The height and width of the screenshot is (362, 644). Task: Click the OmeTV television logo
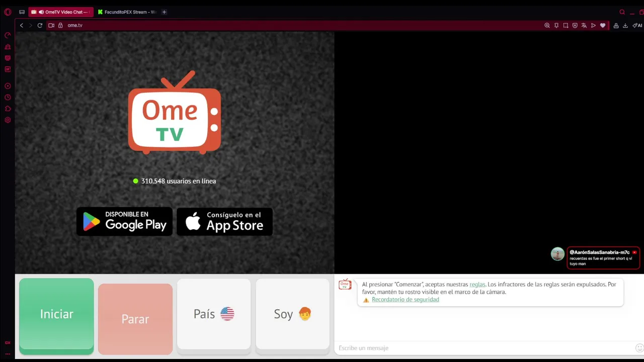click(x=175, y=113)
